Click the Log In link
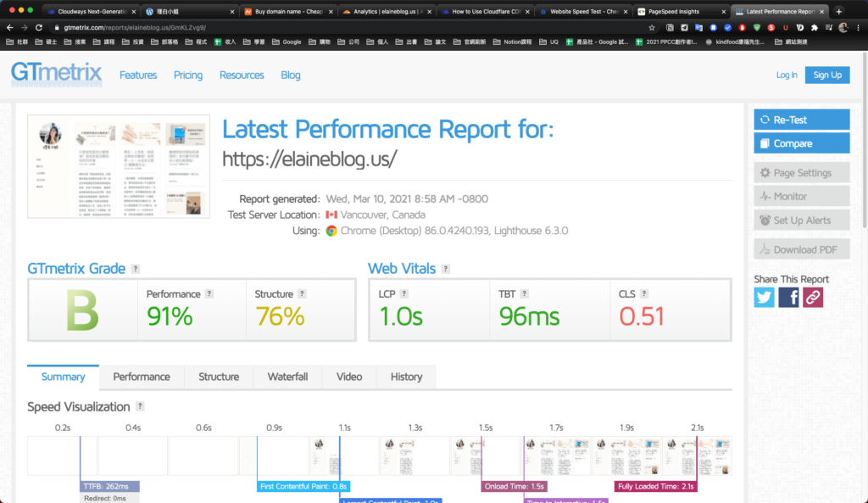 tap(786, 75)
